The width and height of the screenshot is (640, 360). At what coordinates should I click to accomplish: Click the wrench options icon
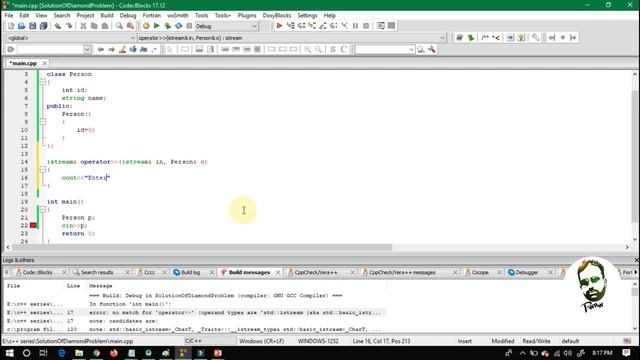point(432,49)
